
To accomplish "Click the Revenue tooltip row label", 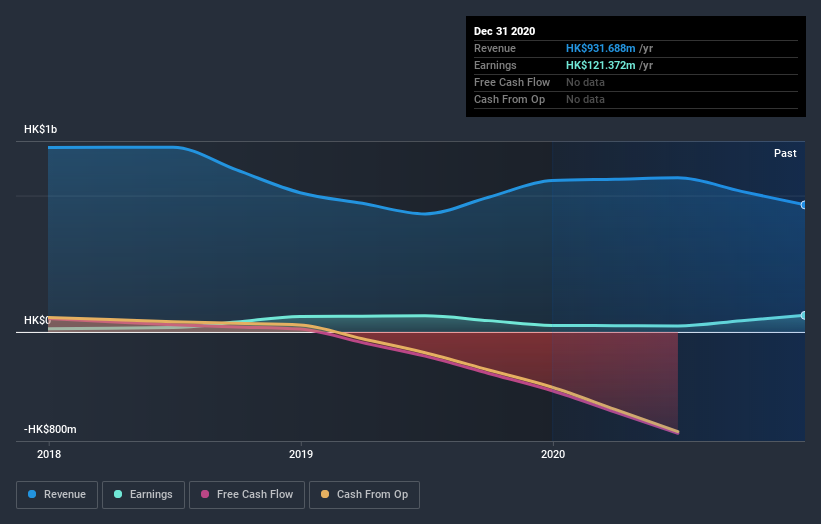I will point(495,48).
